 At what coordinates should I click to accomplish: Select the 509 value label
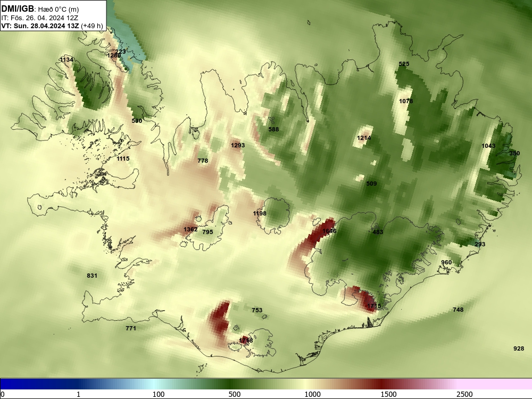click(371, 184)
